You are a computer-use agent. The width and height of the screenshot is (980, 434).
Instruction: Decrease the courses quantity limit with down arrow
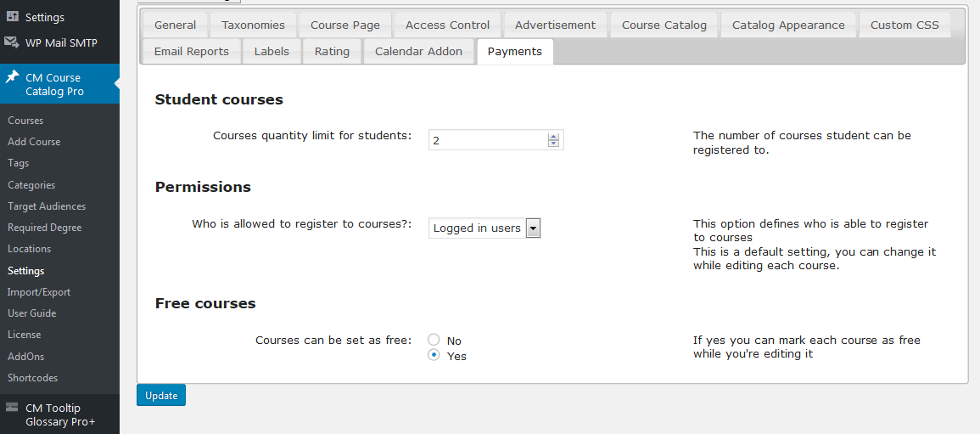[553, 144]
